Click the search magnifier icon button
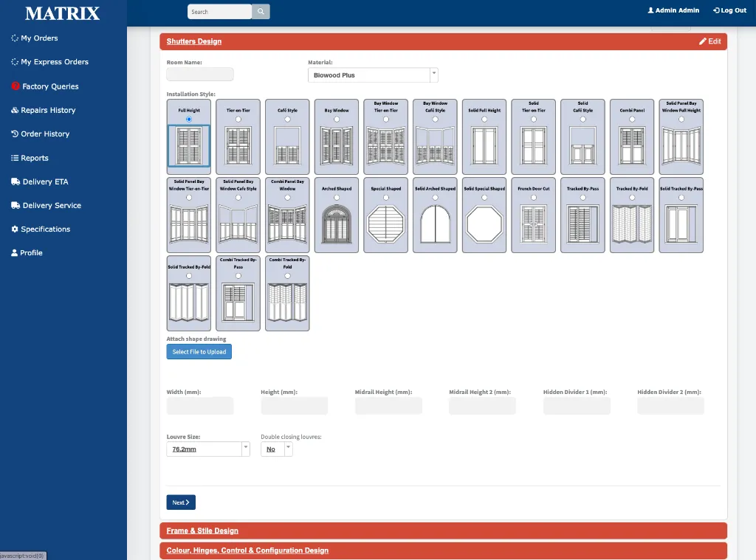Viewport: 756px width, 560px height. [x=261, y=12]
